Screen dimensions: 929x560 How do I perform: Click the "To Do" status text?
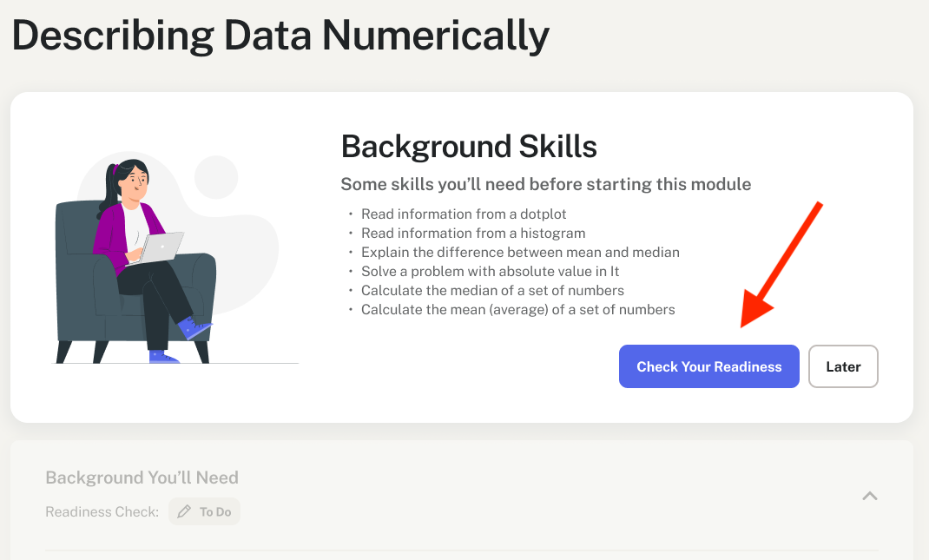coord(215,512)
